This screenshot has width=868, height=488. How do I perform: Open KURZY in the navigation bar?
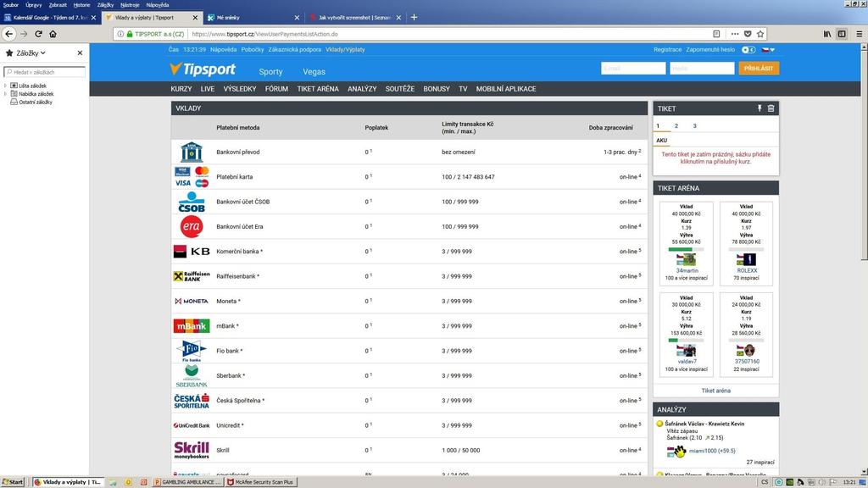click(181, 89)
